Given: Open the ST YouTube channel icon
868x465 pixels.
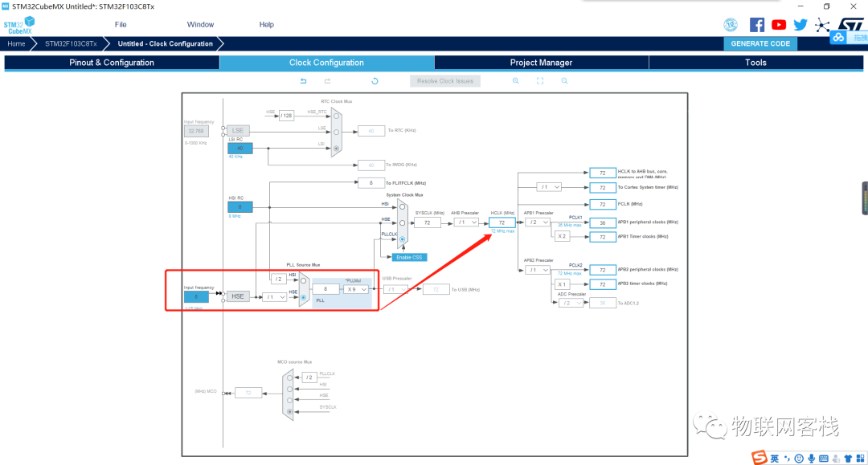Looking at the screenshot, I should coord(779,24).
